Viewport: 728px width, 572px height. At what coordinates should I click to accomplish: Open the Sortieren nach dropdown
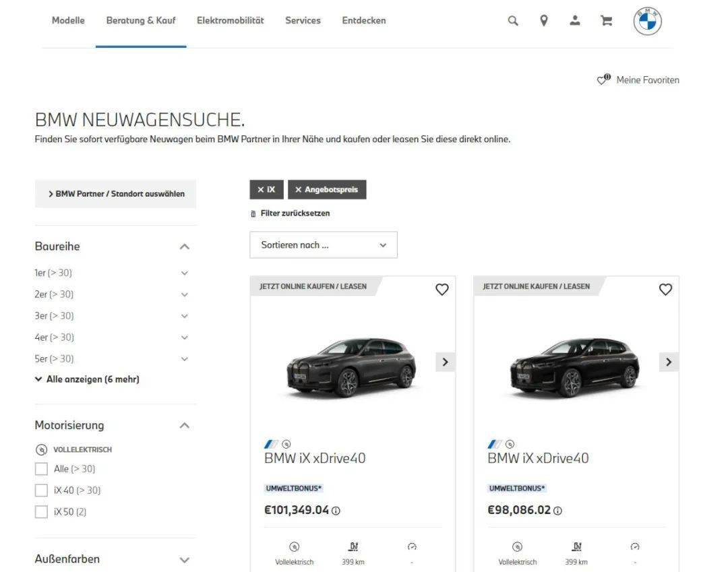pyautogui.click(x=324, y=245)
